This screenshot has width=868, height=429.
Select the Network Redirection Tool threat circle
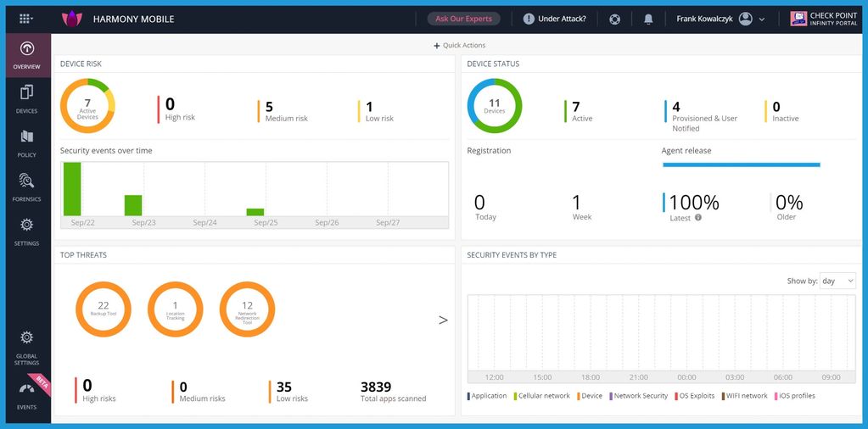248,309
